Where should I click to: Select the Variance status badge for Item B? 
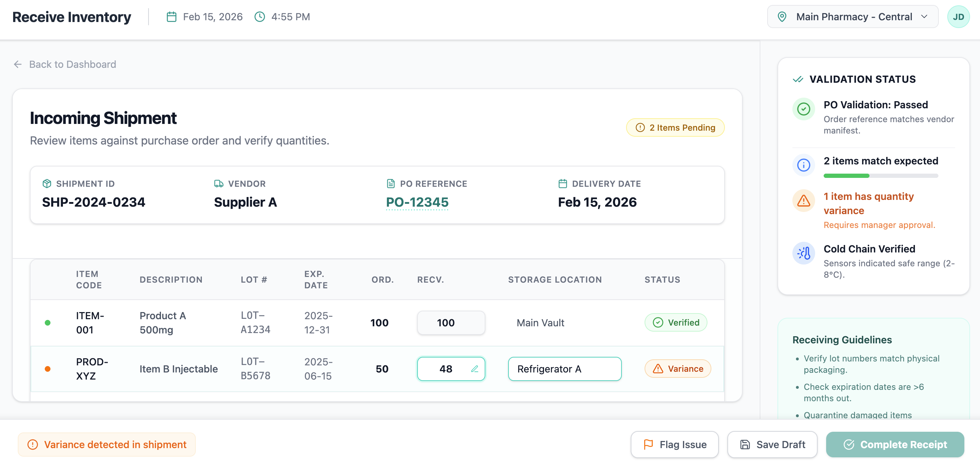tap(677, 368)
